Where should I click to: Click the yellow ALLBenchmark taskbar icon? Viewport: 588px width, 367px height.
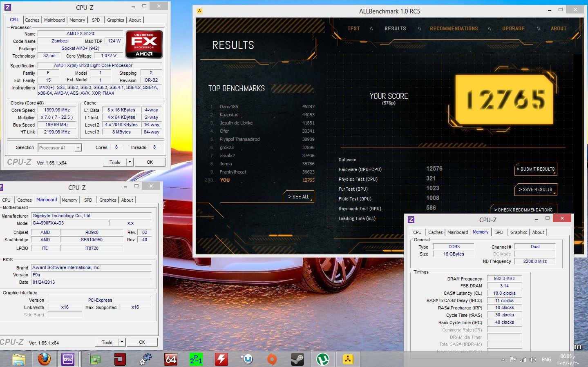pos(348,359)
